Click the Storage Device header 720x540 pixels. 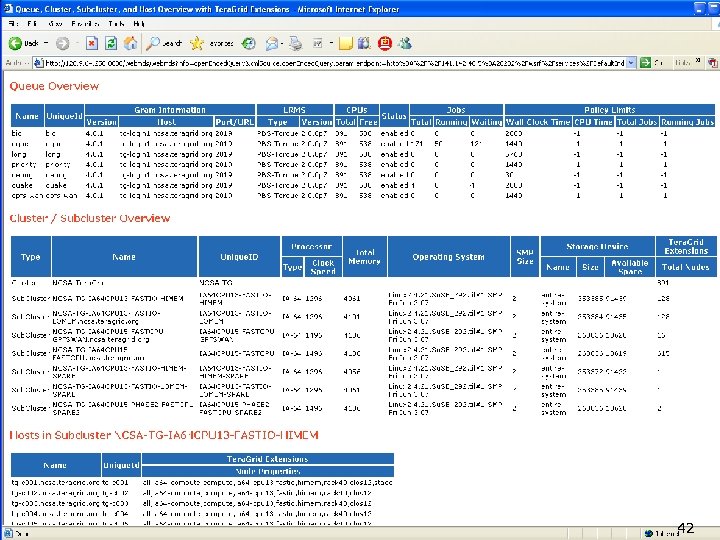click(x=597, y=247)
